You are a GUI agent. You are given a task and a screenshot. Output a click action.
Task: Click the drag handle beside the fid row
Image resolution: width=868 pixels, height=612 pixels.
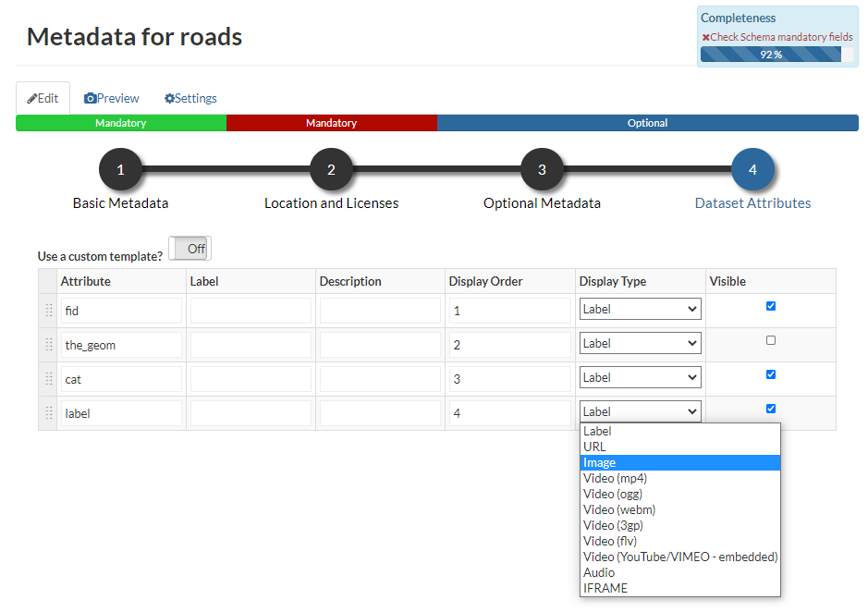(46, 310)
